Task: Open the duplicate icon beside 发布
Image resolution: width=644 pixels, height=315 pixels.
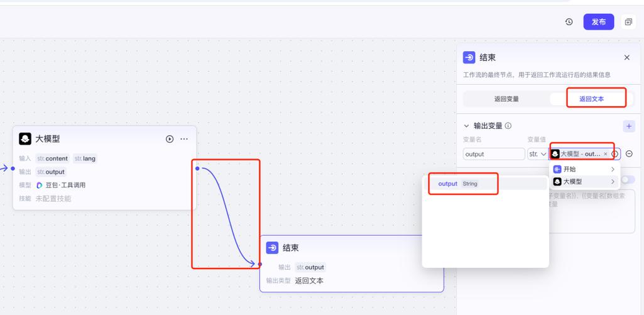Action: pyautogui.click(x=628, y=22)
